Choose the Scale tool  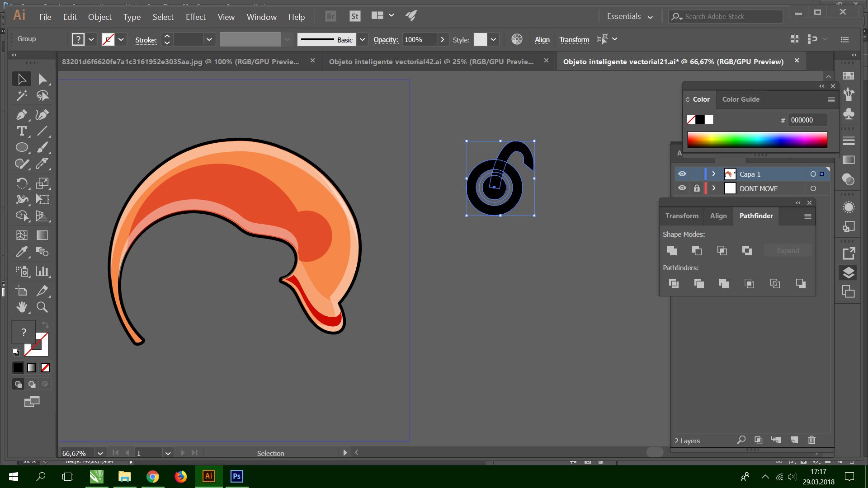(x=42, y=183)
